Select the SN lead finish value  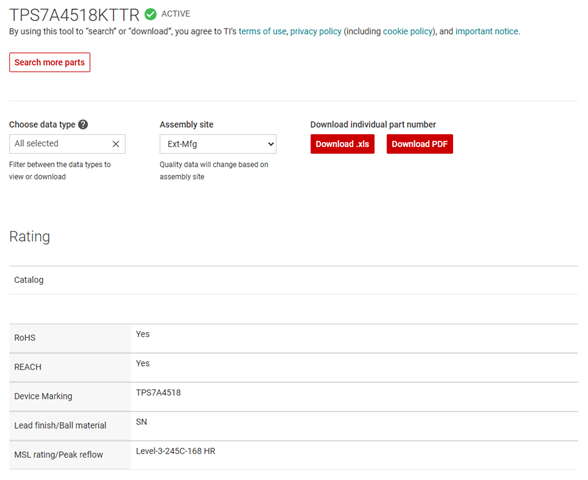141,422
